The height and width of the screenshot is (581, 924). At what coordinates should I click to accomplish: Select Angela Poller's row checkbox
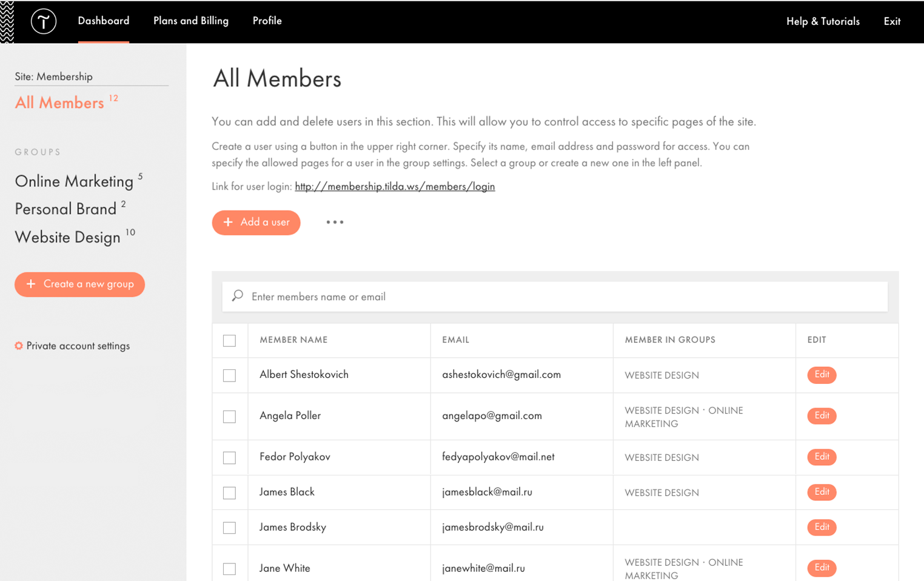point(229,417)
